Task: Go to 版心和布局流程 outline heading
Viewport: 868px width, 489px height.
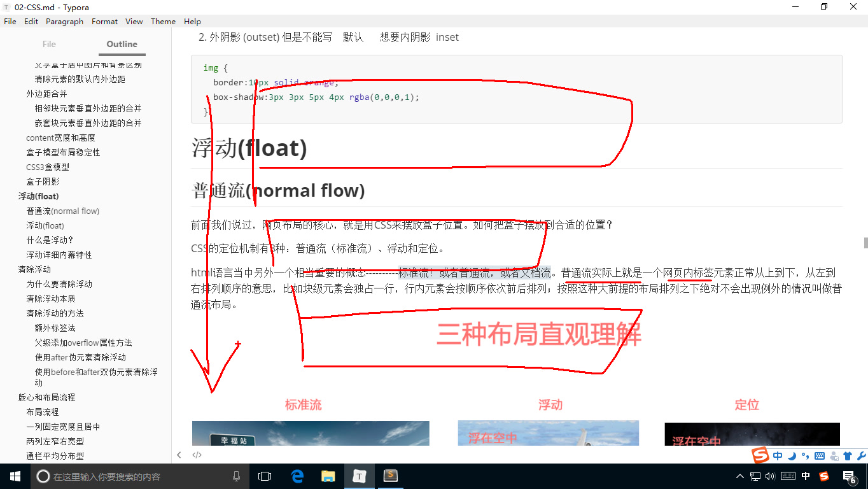Action: [47, 397]
